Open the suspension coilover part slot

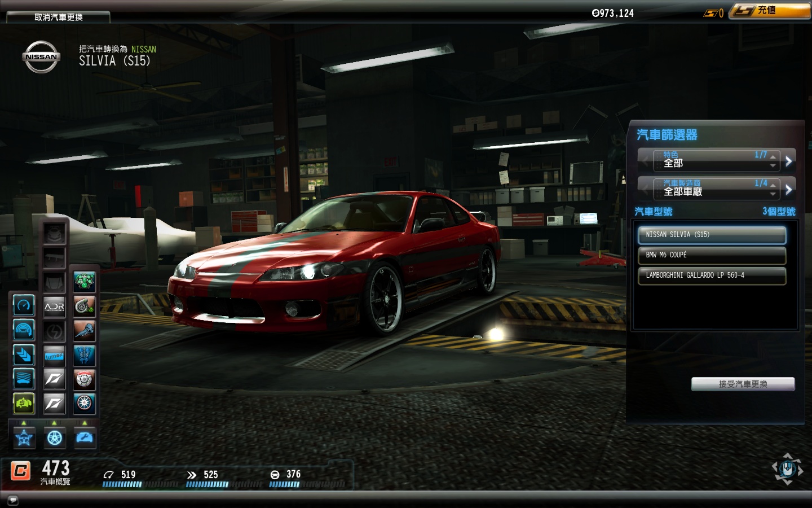[85, 355]
